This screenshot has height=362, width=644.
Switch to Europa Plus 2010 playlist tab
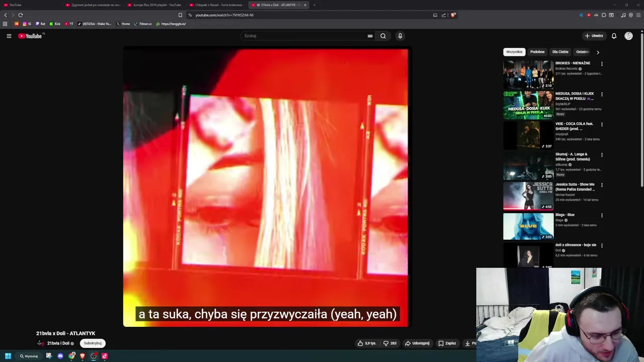tap(154, 5)
